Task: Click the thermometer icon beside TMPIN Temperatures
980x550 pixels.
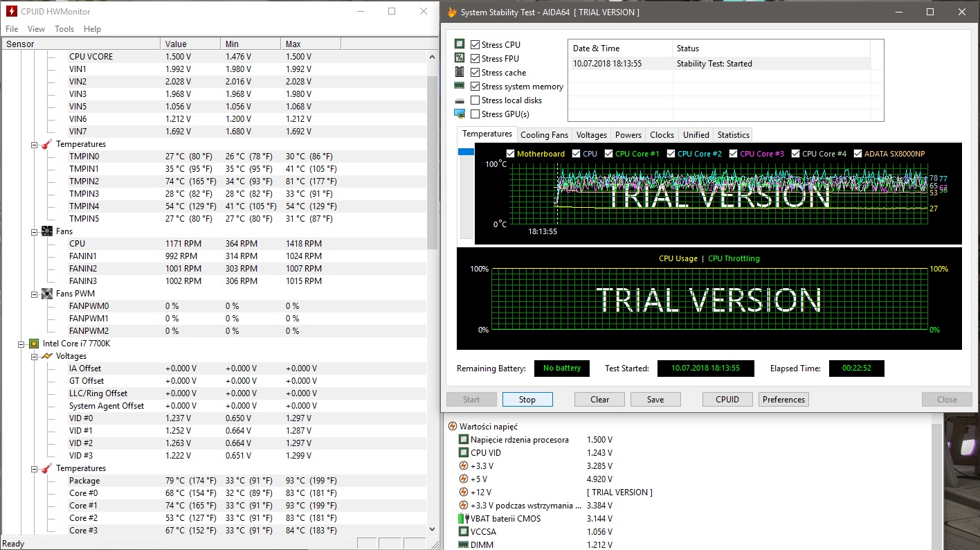Action: pos(47,144)
